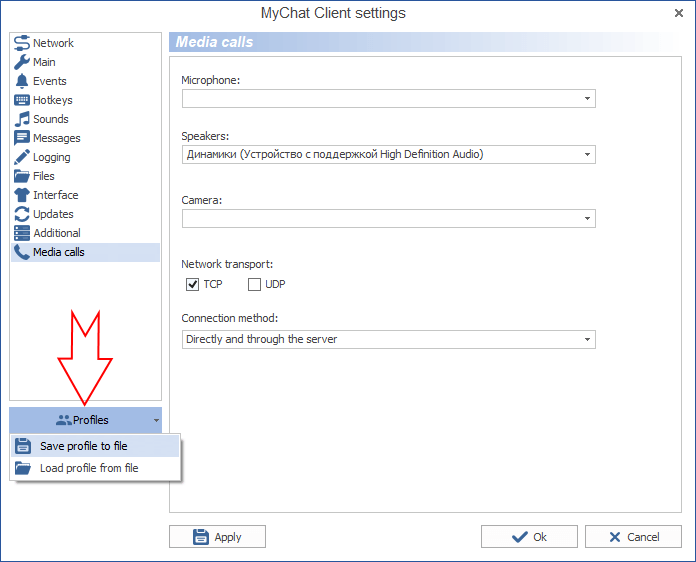Viewport: 696px width, 562px height.
Task: Select Files in the settings list
Action: [43, 176]
